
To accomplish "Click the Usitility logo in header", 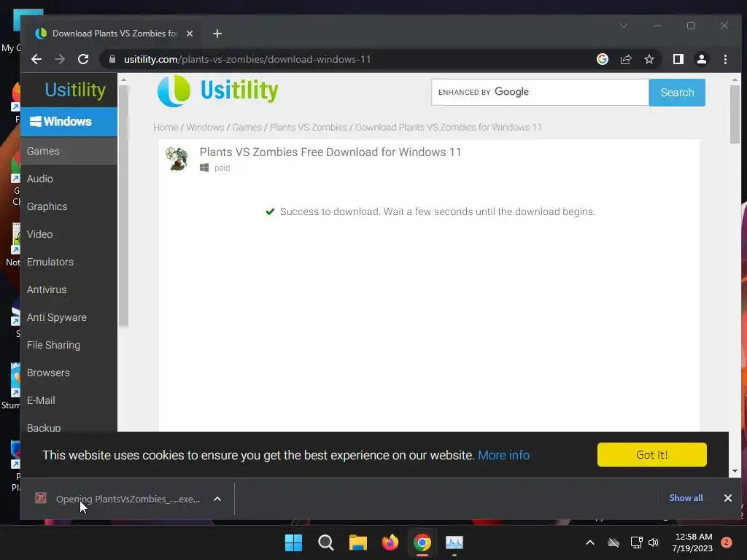I will (x=217, y=90).
